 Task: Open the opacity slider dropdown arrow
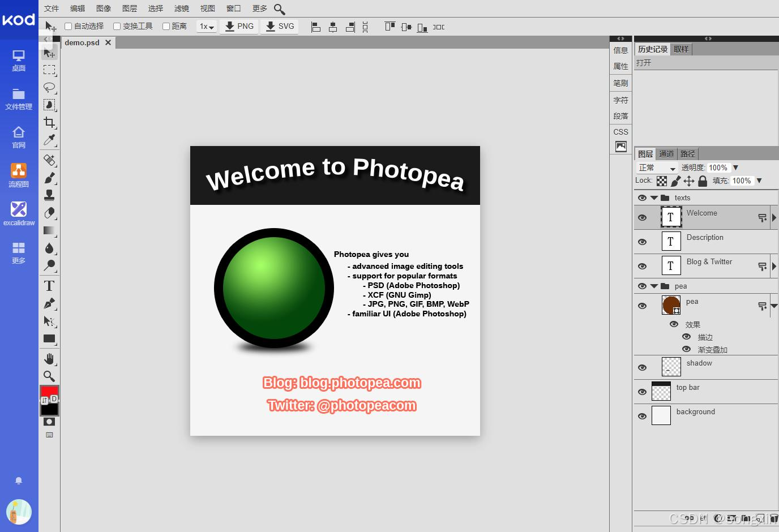tap(736, 168)
